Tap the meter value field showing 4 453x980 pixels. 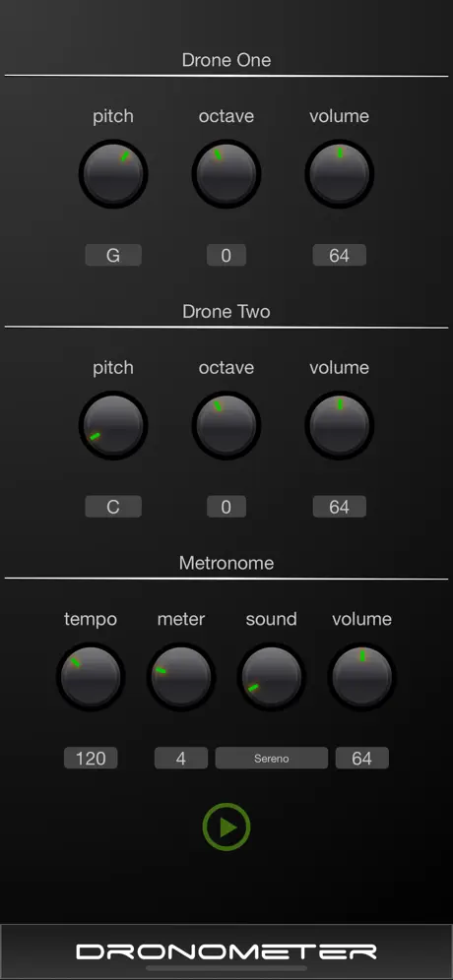point(181,759)
